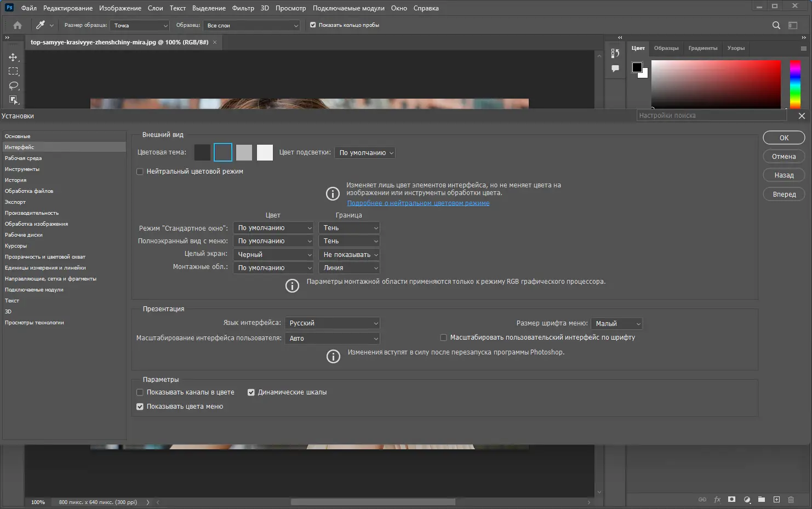Open the workspace switcher icon
Image resolution: width=812 pixels, height=509 pixels.
pyautogui.click(x=793, y=25)
